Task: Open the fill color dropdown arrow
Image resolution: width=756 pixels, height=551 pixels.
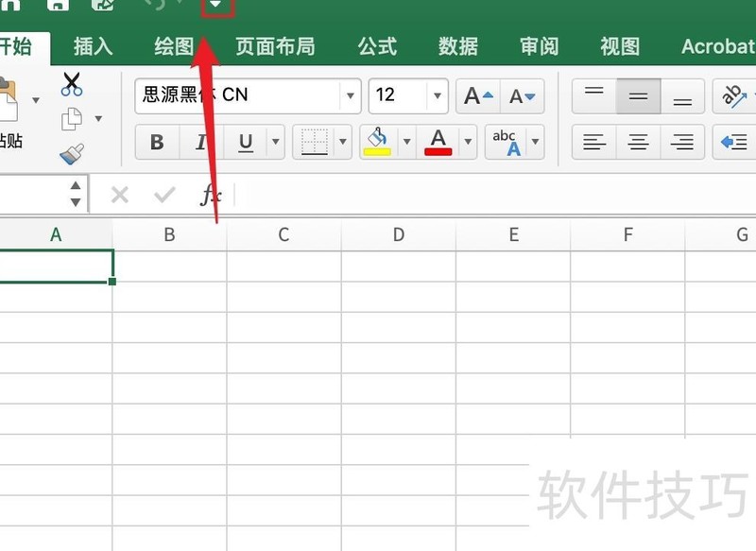Action: pos(407,143)
